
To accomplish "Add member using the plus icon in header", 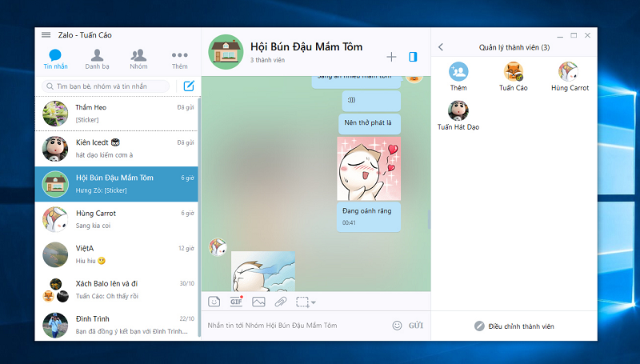I will (x=391, y=57).
